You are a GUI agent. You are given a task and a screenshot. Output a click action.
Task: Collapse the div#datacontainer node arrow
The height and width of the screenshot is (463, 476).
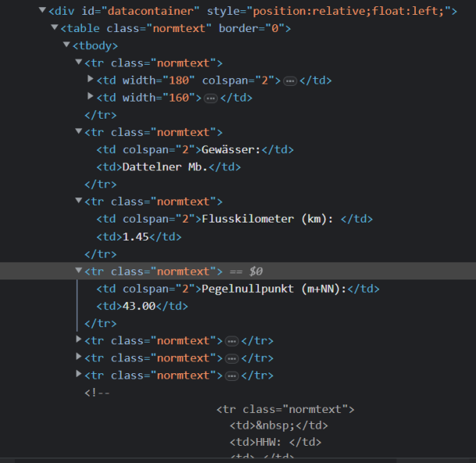[42, 11]
